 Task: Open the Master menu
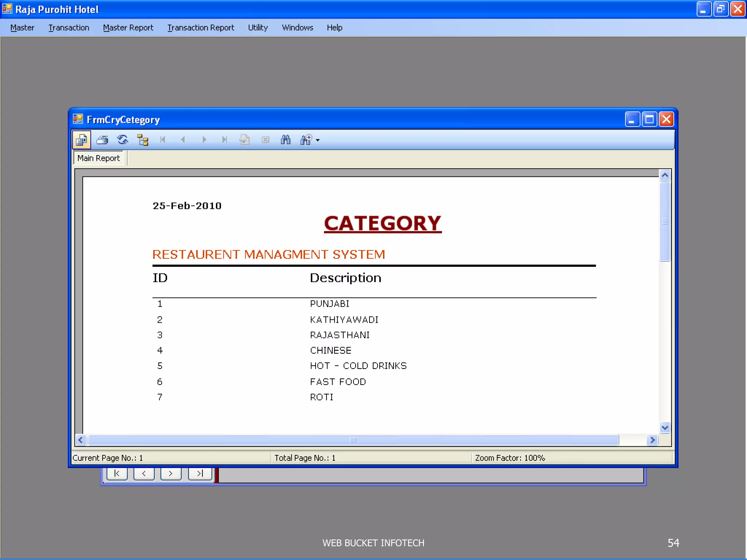click(22, 28)
